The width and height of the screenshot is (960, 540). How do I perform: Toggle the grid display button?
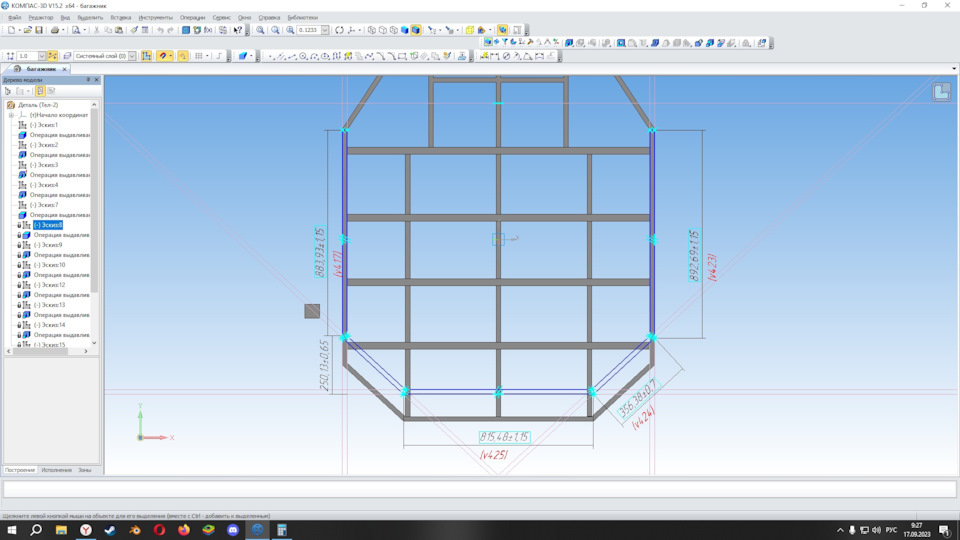(199, 56)
